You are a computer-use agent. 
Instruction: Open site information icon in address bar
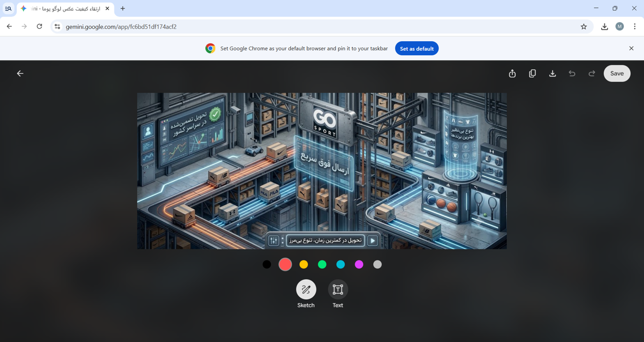(57, 27)
